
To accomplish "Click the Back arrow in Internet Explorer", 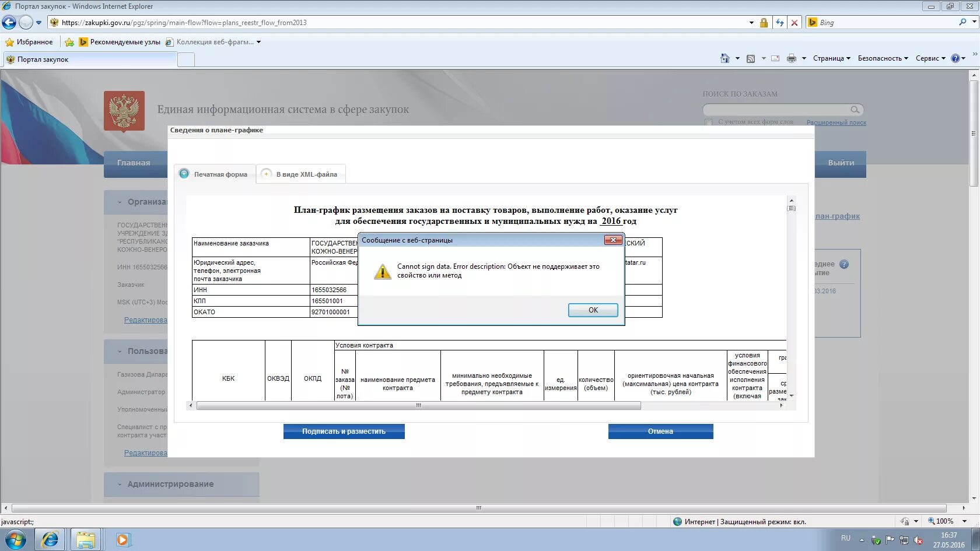I will click(9, 23).
